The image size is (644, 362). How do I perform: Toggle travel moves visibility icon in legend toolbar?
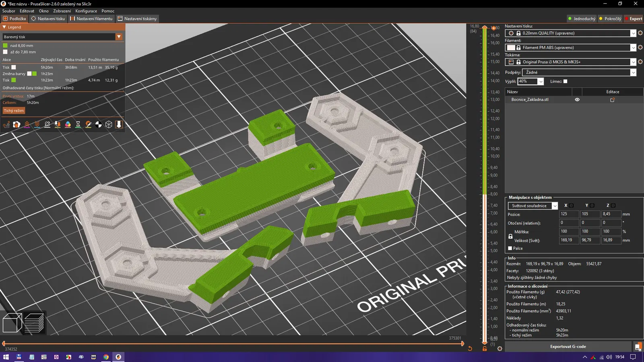click(6, 125)
